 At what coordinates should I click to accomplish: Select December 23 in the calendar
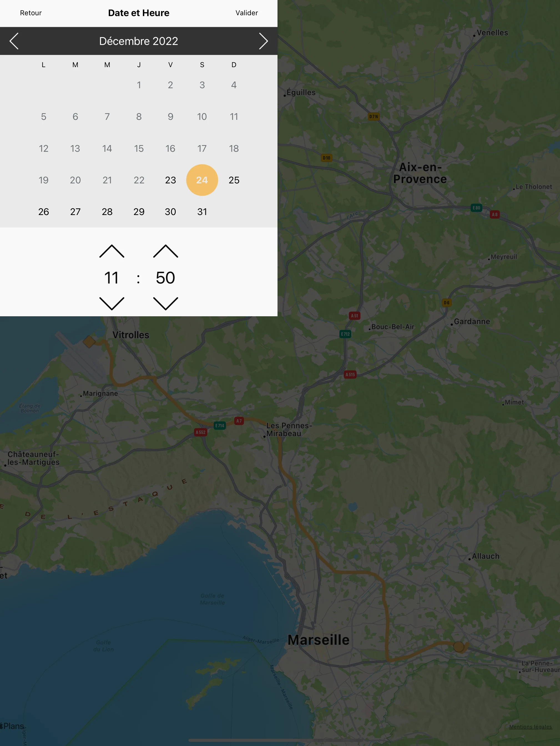pyautogui.click(x=170, y=180)
